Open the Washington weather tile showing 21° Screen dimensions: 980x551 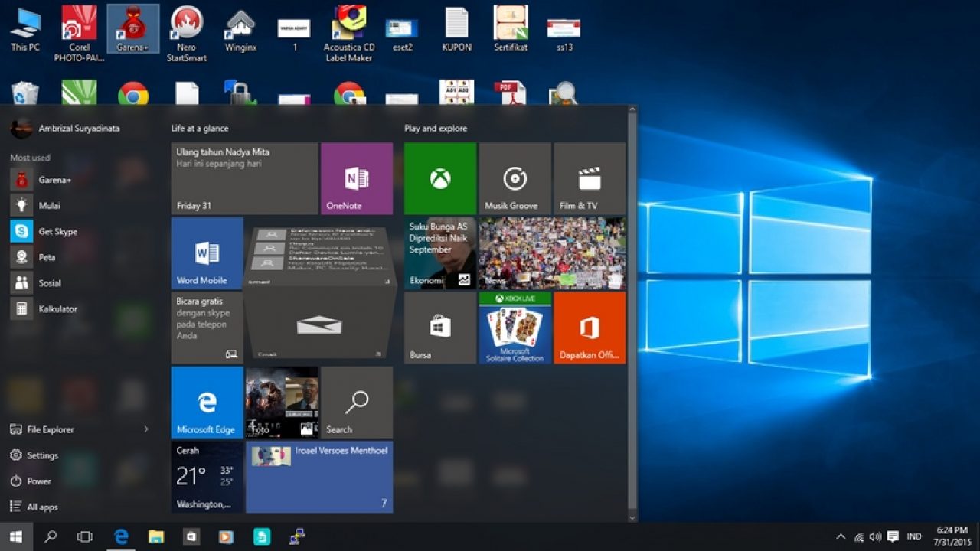206,478
